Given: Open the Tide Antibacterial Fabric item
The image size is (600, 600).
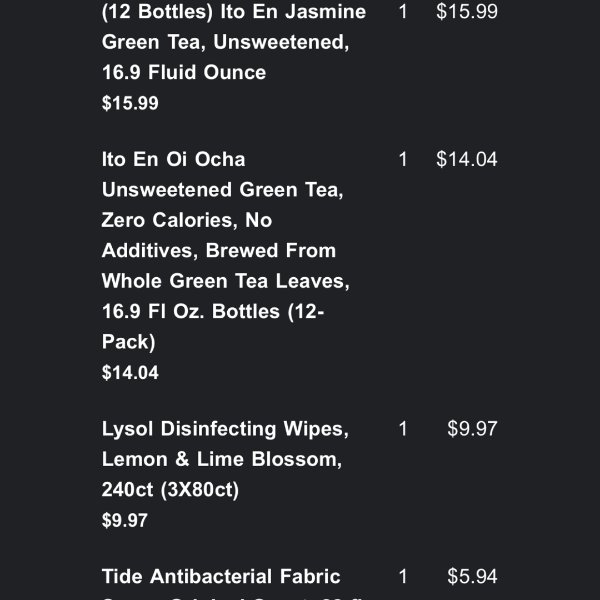Looking at the screenshot, I should point(221,576).
